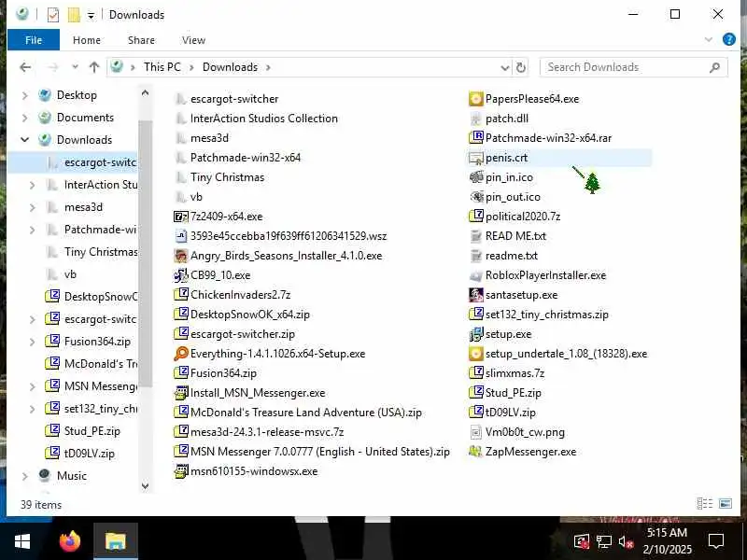Select the CB99_10.exe icon

pyautogui.click(x=180, y=275)
